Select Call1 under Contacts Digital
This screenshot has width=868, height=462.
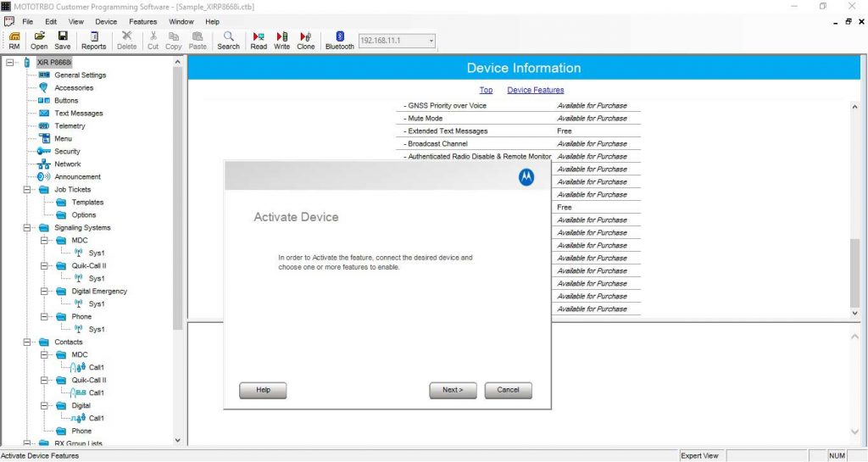pos(97,418)
